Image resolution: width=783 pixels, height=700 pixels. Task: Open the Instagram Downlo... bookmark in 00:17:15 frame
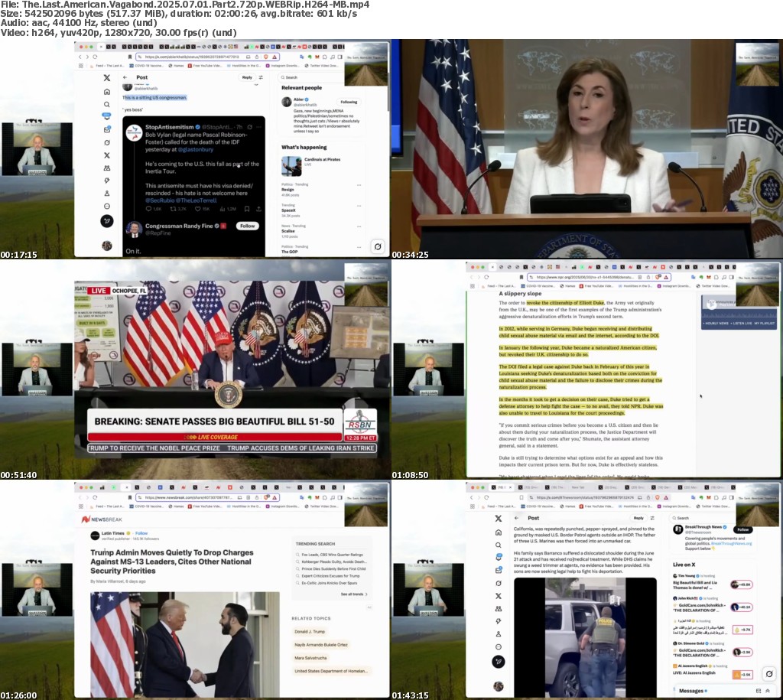(283, 66)
